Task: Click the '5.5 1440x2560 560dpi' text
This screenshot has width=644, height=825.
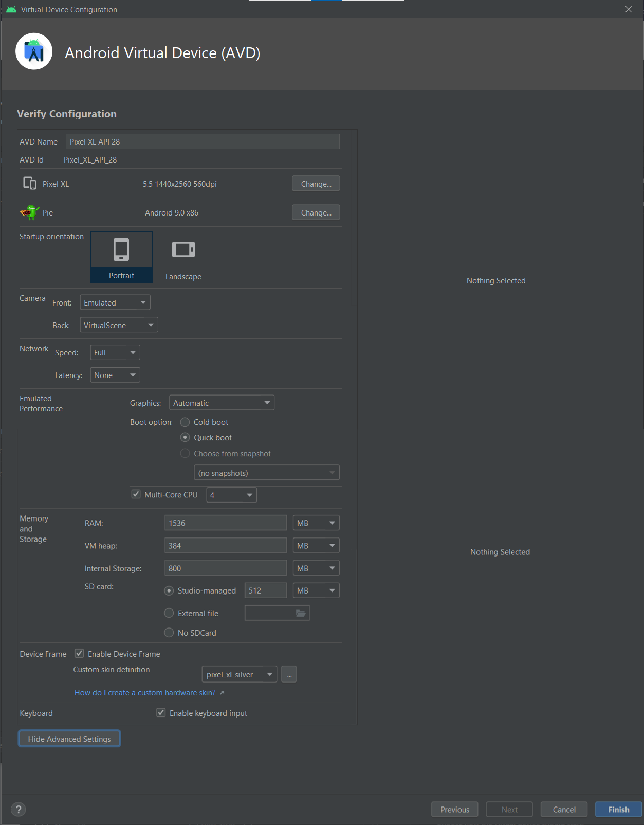Action: [x=180, y=184]
